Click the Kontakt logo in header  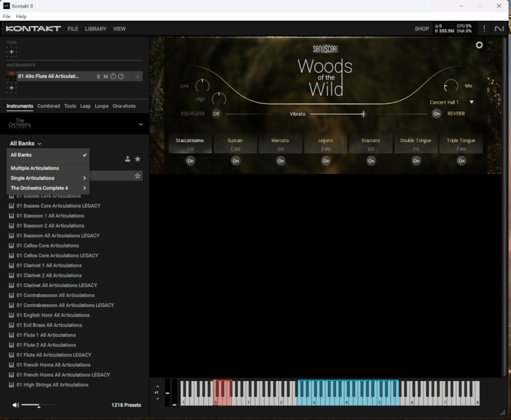(x=33, y=28)
